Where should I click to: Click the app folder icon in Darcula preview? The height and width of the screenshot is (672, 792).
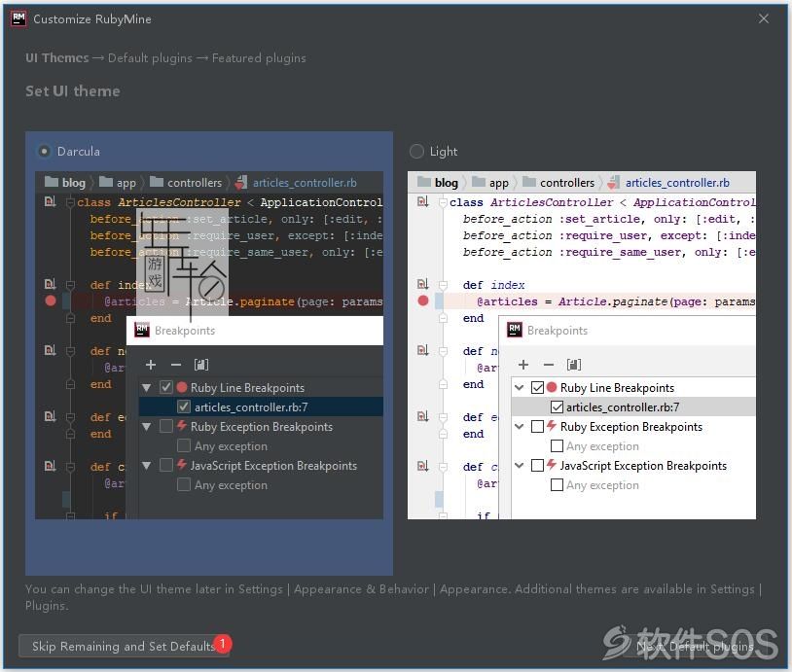[x=105, y=182]
